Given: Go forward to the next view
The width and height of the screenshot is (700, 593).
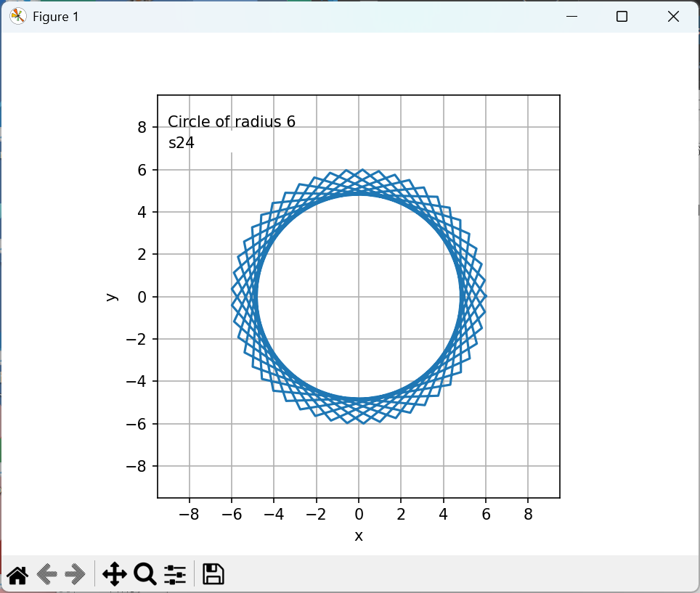Looking at the screenshot, I should 75,574.
